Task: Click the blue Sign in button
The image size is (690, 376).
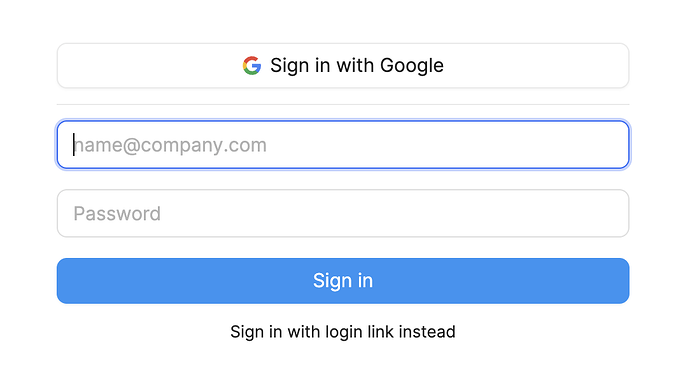Action: (343, 281)
